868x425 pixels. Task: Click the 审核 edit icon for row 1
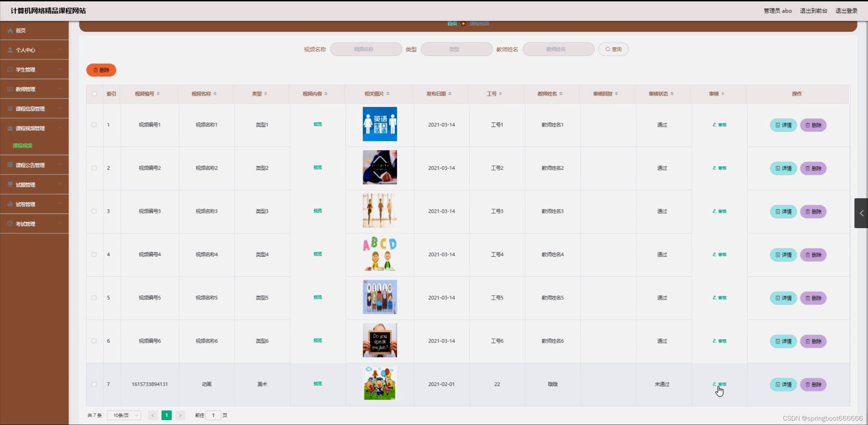tap(714, 125)
